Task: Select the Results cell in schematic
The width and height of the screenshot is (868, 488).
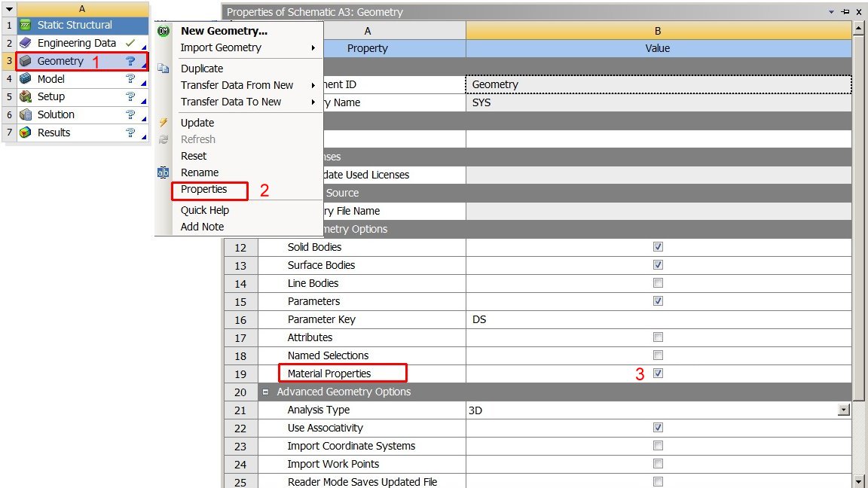Action: click(x=82, y=133)
